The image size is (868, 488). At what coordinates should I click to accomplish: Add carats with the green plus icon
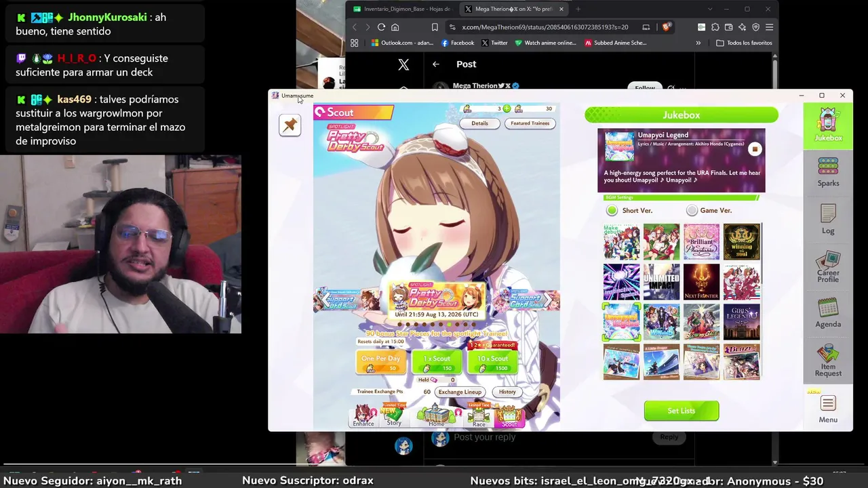pyautogui.click(x=507, y=108)
